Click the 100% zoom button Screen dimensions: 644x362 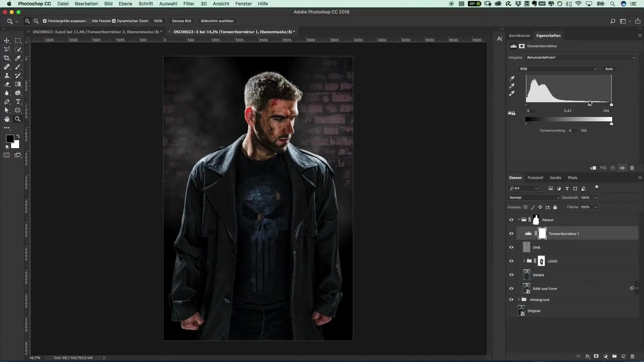(x=158, y=21)
